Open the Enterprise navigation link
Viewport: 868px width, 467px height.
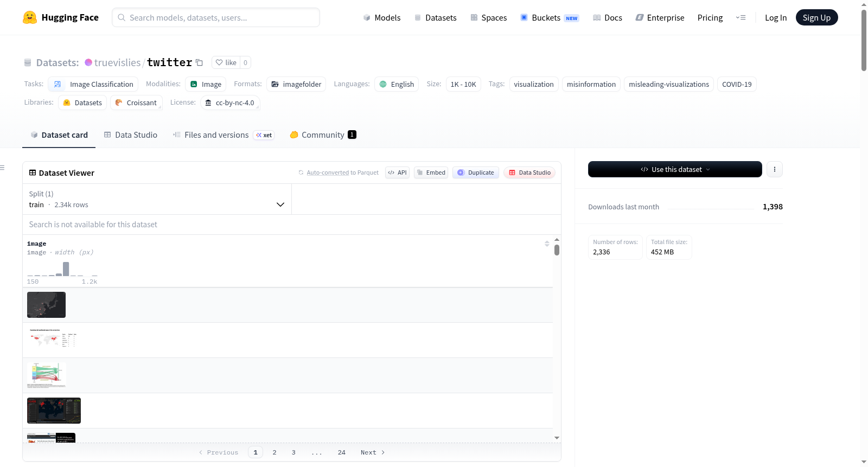660,17
